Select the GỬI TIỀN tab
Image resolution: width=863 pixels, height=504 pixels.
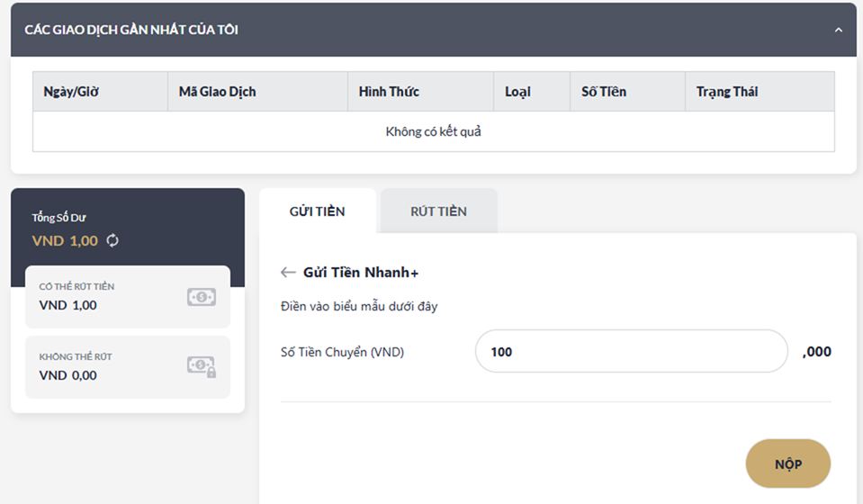coord(317,211)
